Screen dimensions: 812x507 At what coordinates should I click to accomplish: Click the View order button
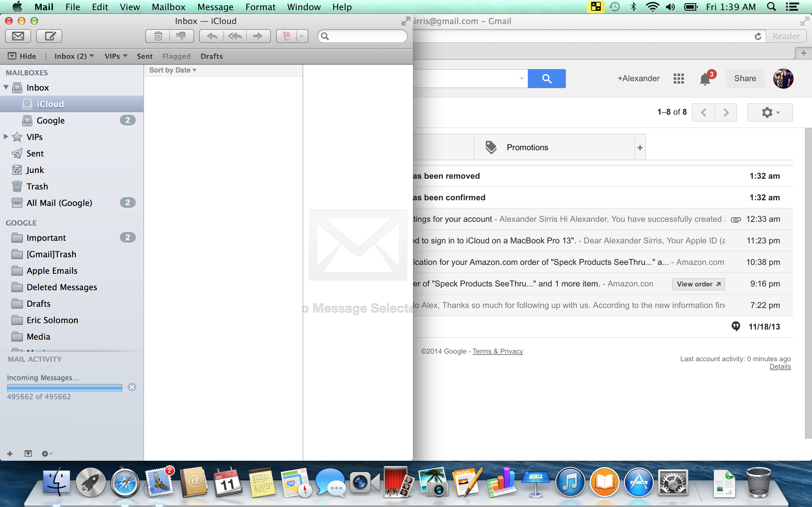[x=698, y=284]
